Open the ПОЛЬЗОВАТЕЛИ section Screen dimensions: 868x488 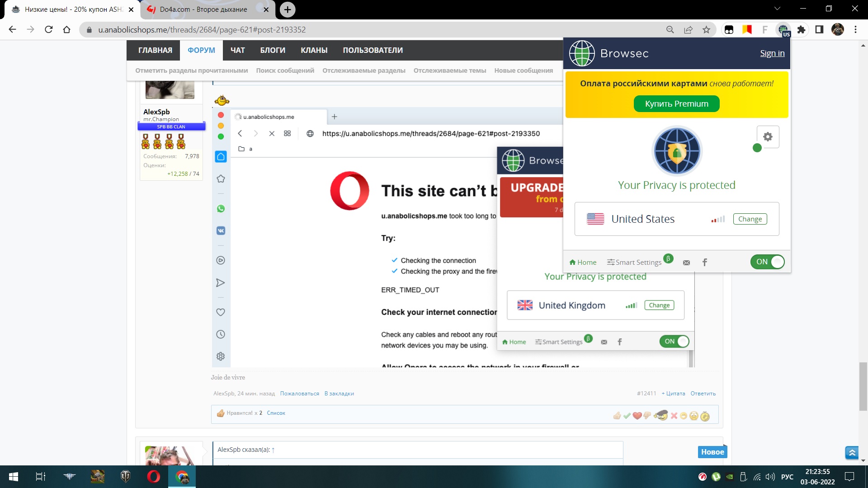click(373, 50)
